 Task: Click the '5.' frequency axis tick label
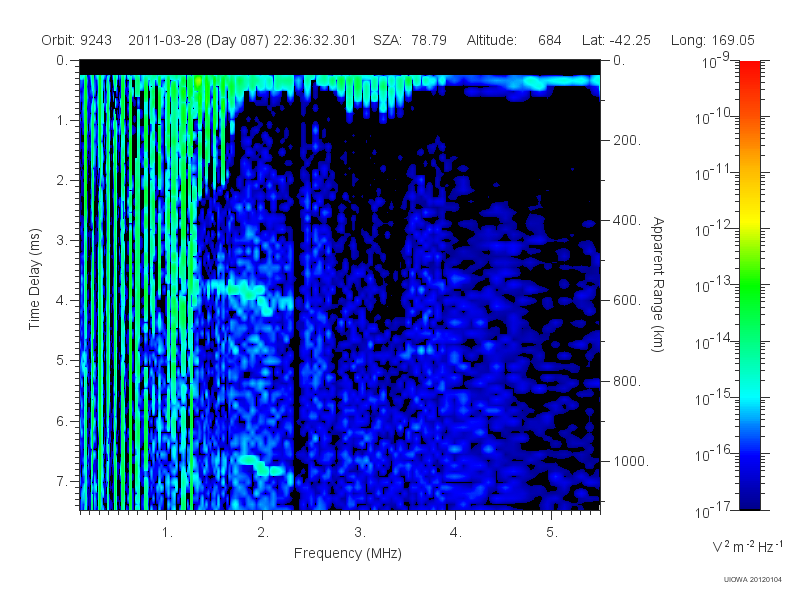click(x=552, y=533)
